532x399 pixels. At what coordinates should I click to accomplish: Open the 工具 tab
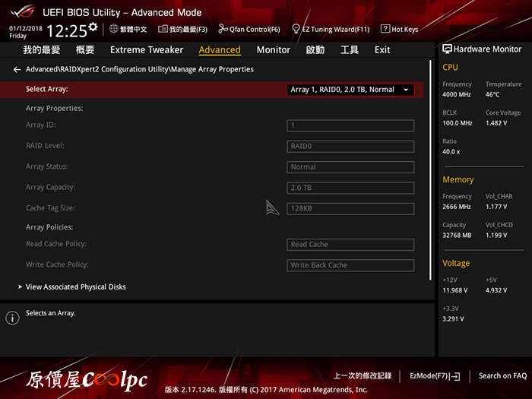pos(350,50)
